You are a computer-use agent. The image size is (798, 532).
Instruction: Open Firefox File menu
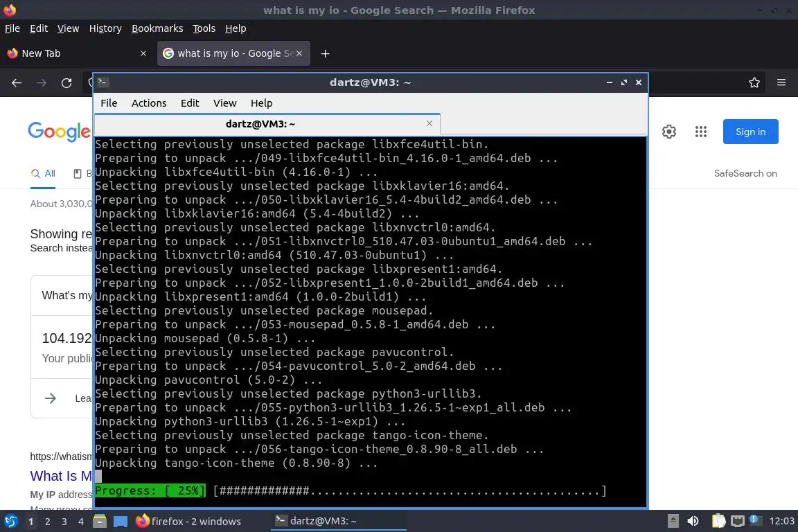coord(12,28)
